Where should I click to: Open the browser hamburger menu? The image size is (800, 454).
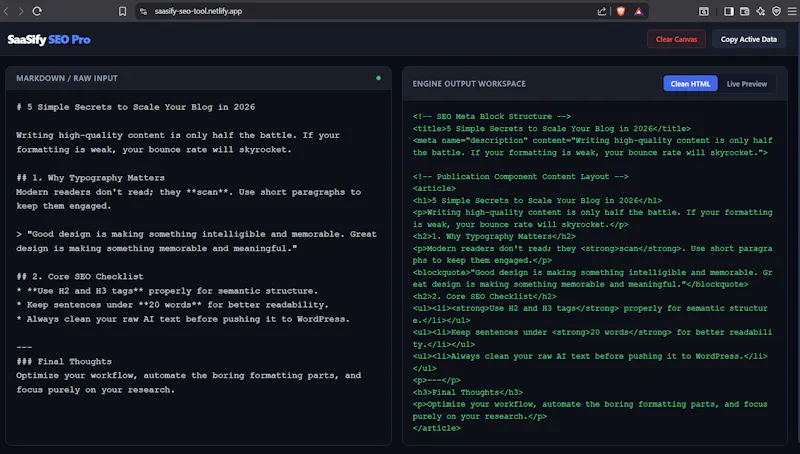pos(792,11)
